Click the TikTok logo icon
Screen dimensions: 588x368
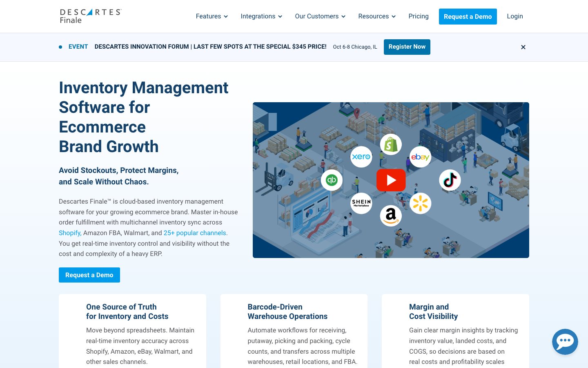tap(450, 180)
